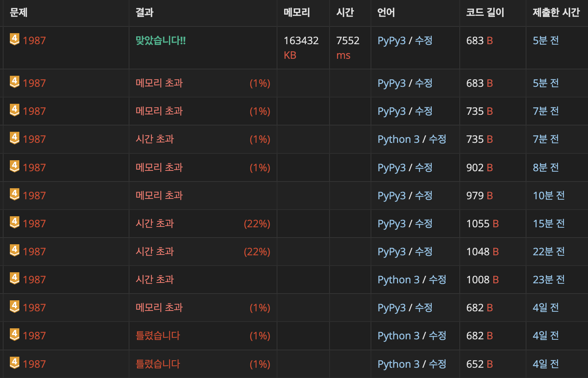Click the 코드 길이 column header
588x378 pixels.
[485, 13]
